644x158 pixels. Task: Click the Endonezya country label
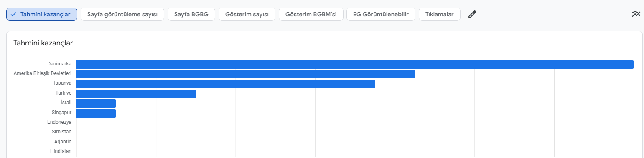coord(59,122)
